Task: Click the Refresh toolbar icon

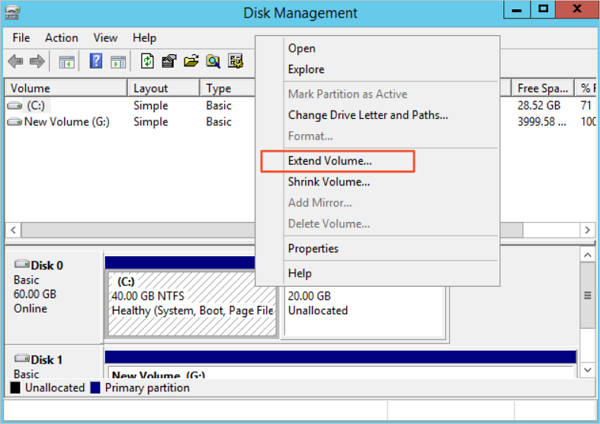Action: tap(147, 61)
